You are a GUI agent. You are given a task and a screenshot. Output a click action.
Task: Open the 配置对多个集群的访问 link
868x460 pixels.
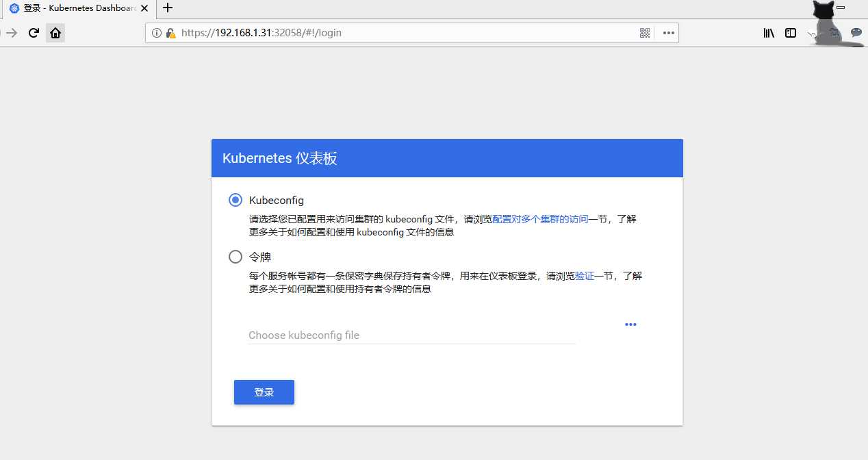coord(540,219)
